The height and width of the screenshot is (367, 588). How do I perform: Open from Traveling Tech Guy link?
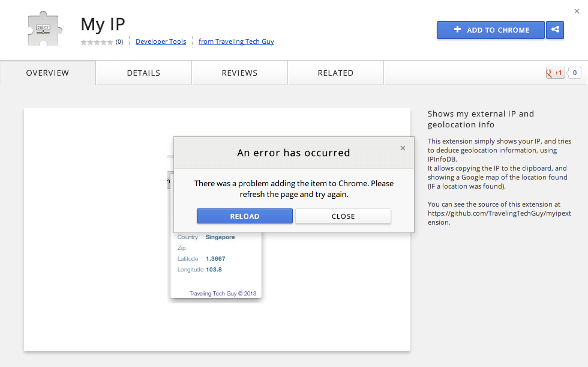pyautogui.click(x=236, y=41)
